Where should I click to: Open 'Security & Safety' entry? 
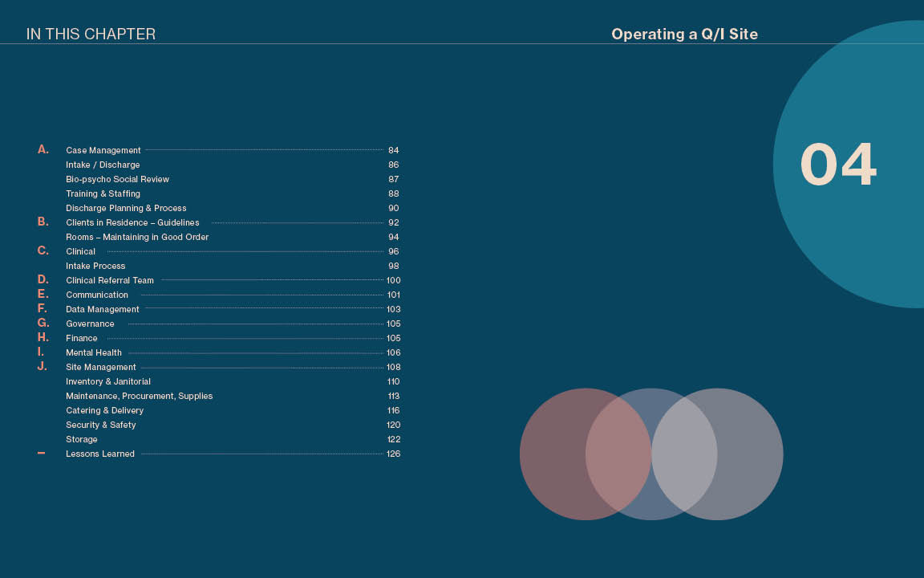(101, 425)
